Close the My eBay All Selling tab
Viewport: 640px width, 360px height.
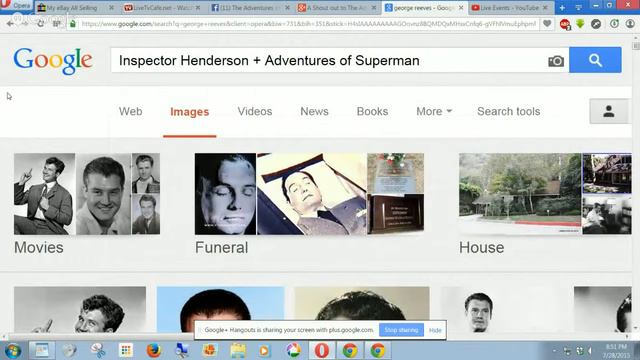click(x=111, y=8)
